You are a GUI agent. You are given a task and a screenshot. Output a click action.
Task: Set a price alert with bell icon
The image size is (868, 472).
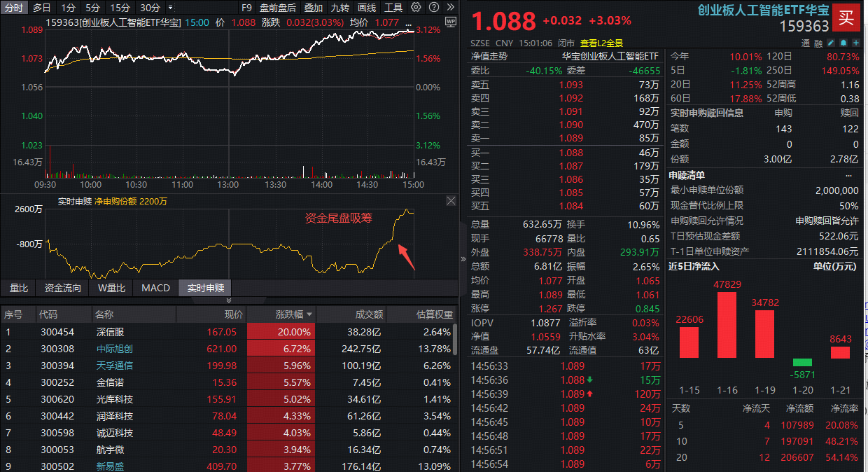click(843, 43)
